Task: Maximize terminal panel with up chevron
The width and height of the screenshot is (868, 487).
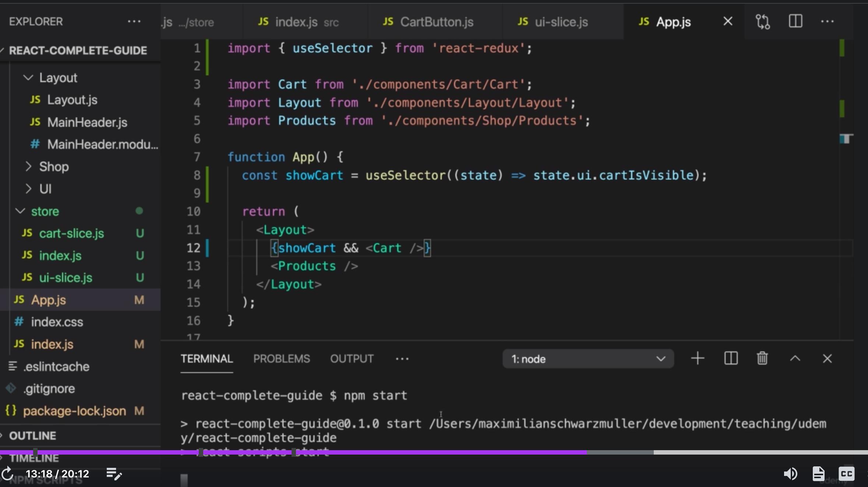Action: [795, 358]
